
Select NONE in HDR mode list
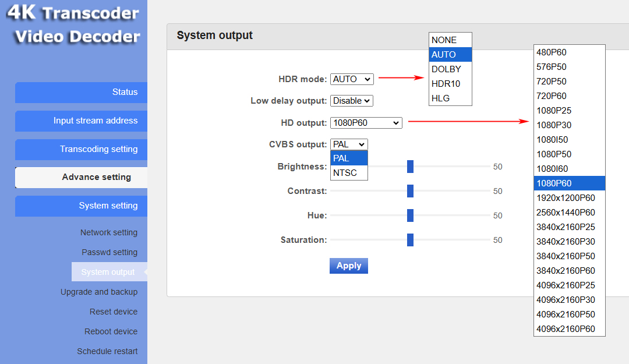click(450, 40)
